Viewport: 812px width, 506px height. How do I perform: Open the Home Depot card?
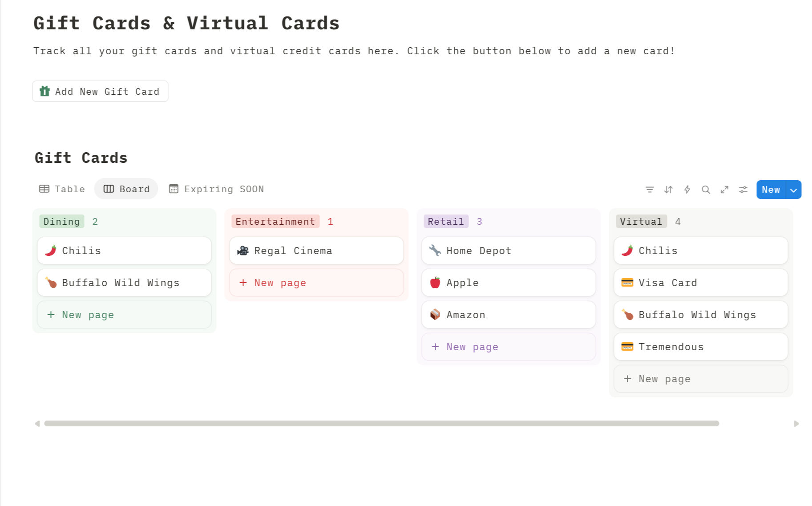509,251
